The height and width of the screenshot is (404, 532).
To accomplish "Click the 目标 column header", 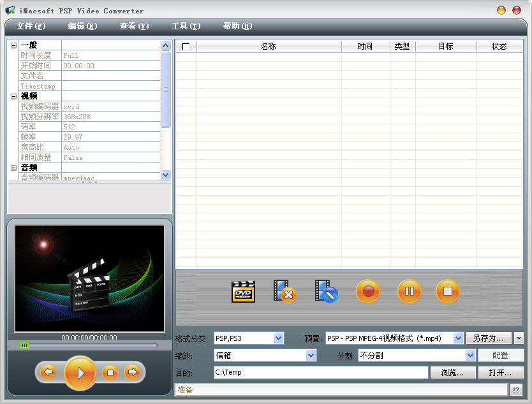I will tap(446, 47).
